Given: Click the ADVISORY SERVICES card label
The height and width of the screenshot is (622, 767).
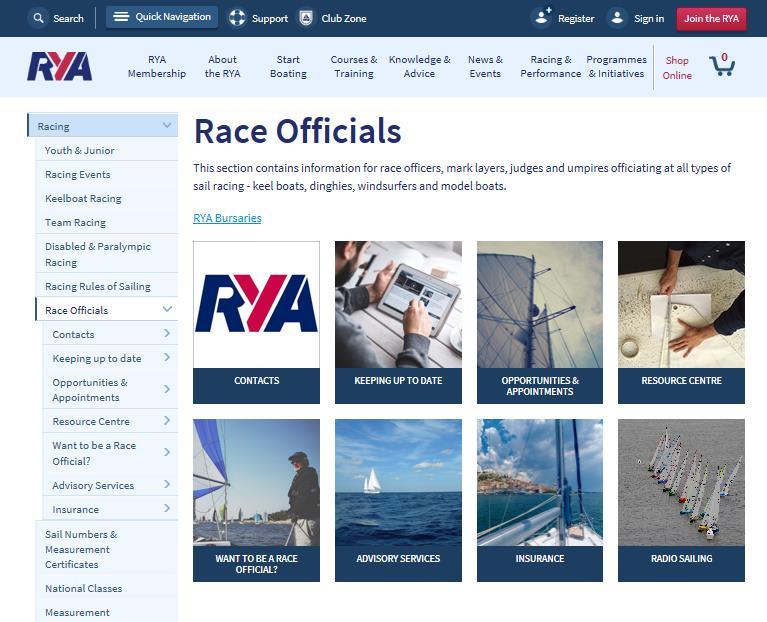Looking at the screenshot, I should tap(398, 558).
